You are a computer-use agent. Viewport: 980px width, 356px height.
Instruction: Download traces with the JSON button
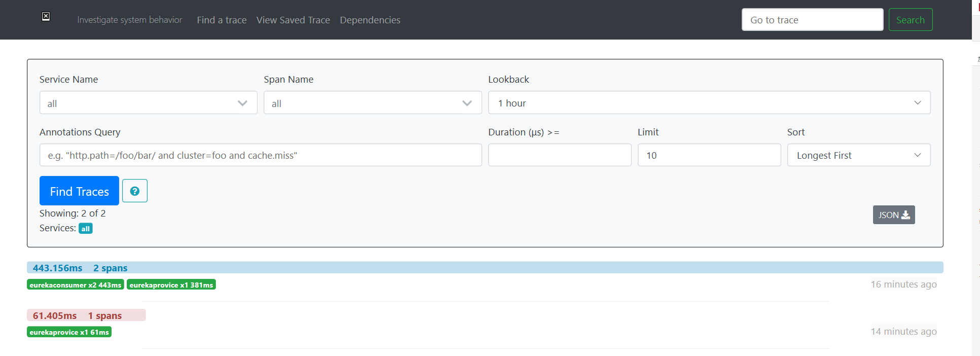click(894, 215)
